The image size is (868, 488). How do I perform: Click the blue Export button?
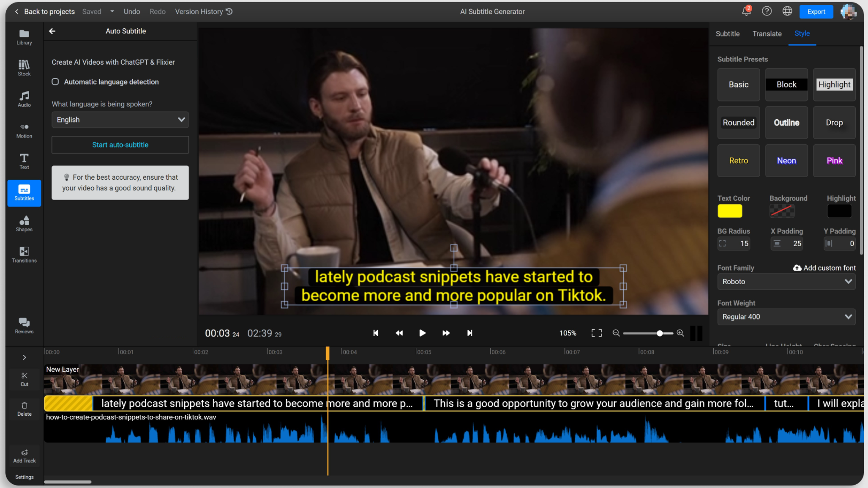click(816, 12)
